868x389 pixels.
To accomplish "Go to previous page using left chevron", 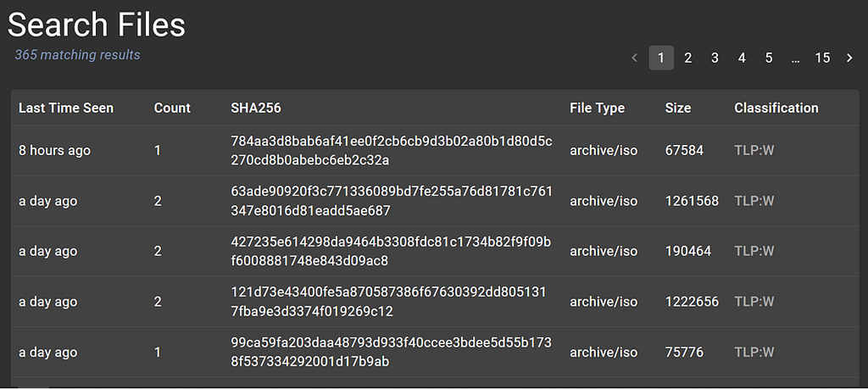I will click(635, 58).
